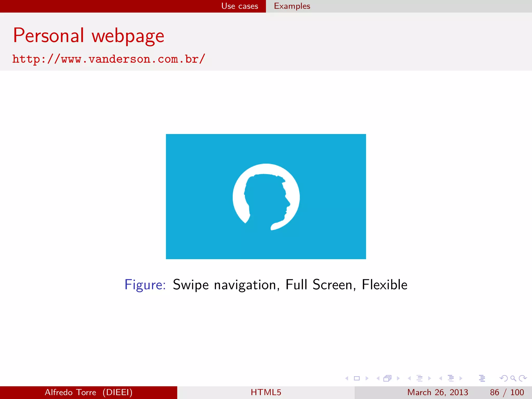Click the next frame arrow
This screenshot has height=399, width=532.
pos(398,378)
